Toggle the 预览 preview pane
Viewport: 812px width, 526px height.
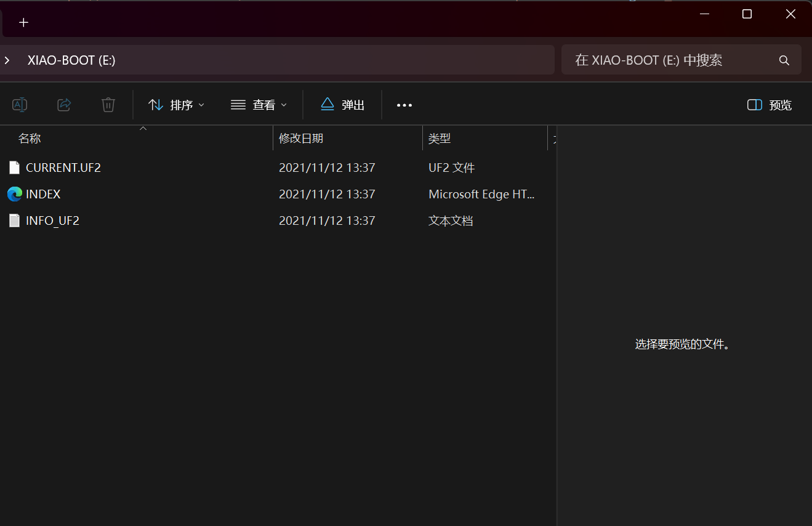tap(770, 105)
